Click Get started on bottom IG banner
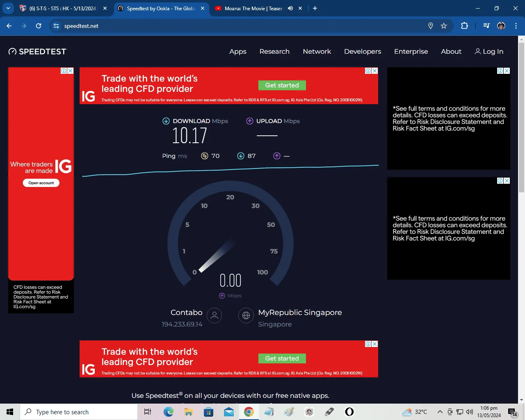 [282, 358]
